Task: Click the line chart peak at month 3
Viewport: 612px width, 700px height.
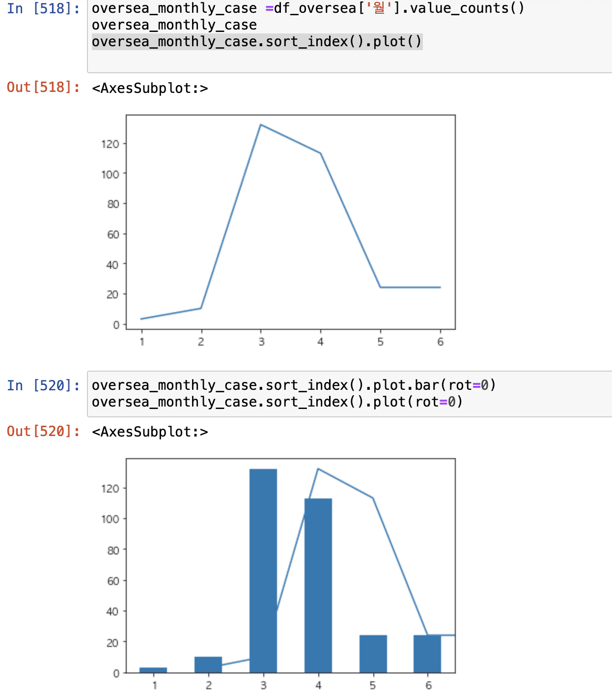Action: (261, 125)
